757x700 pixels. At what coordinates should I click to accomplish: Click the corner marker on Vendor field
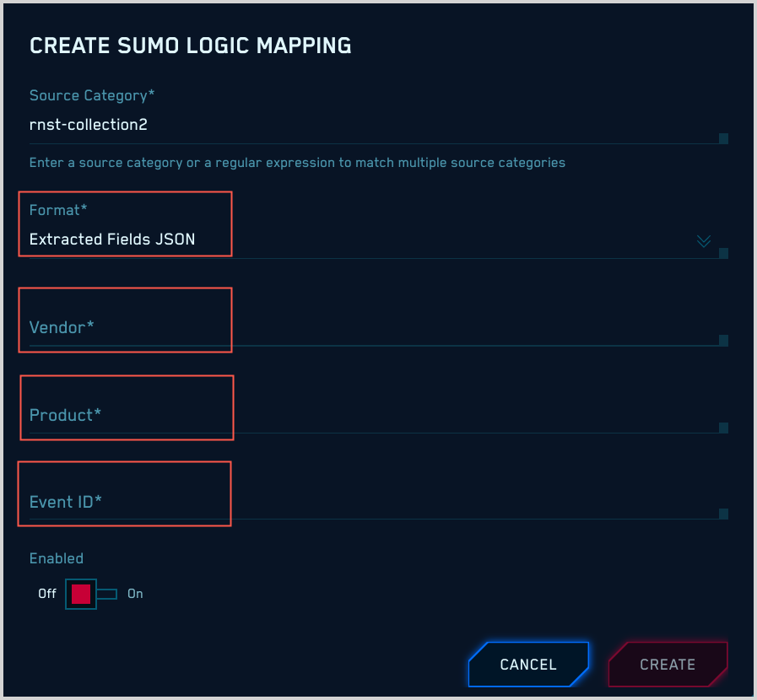click(x=723, y=340)
